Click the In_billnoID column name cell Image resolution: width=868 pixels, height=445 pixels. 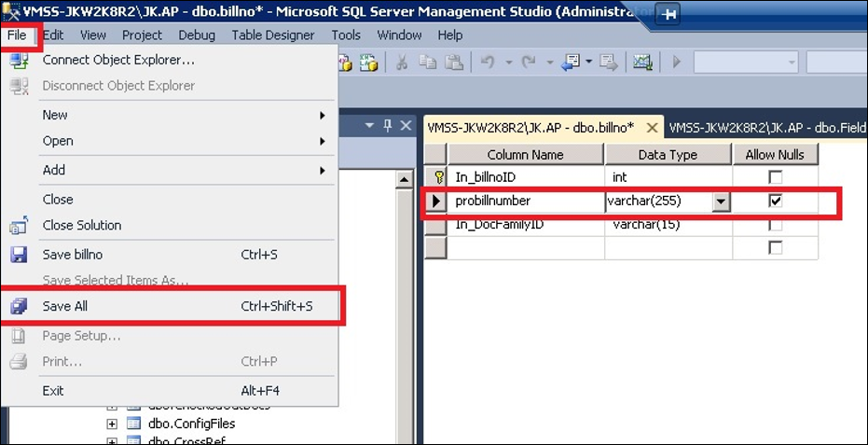tap(525, 177)
